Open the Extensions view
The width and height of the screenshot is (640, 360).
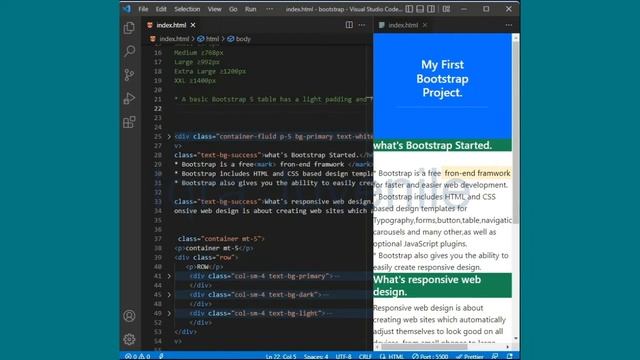[x=129, y=122]
